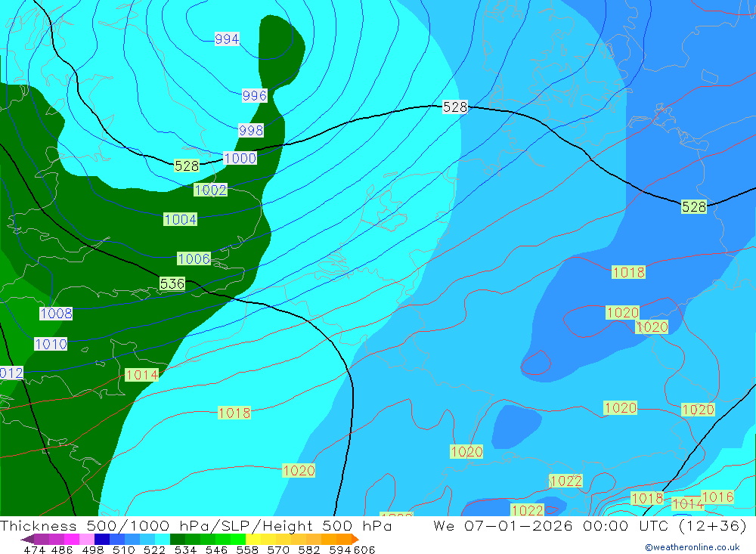
Task: Click the legend value 510
Action: pos(123,549)
